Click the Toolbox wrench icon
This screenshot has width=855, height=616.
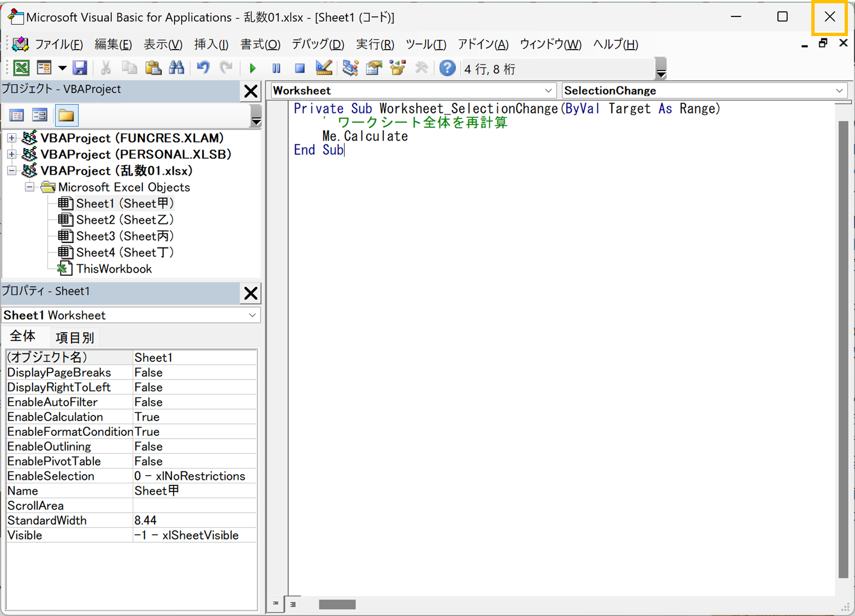[421, 68]
